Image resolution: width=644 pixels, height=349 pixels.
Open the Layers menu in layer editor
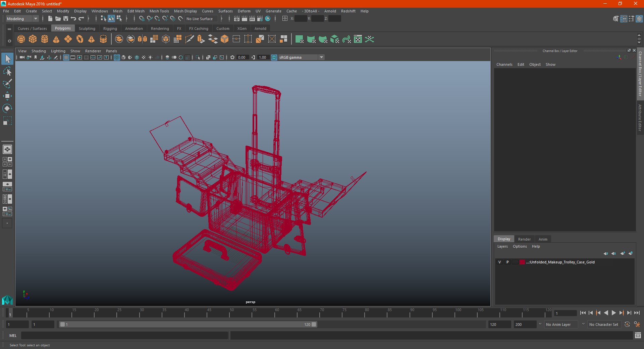(x=502, y=246)
